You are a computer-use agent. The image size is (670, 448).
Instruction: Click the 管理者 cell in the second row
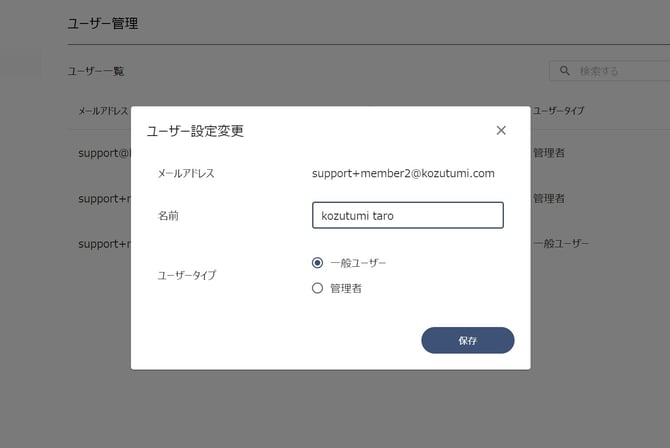(549, 198)
